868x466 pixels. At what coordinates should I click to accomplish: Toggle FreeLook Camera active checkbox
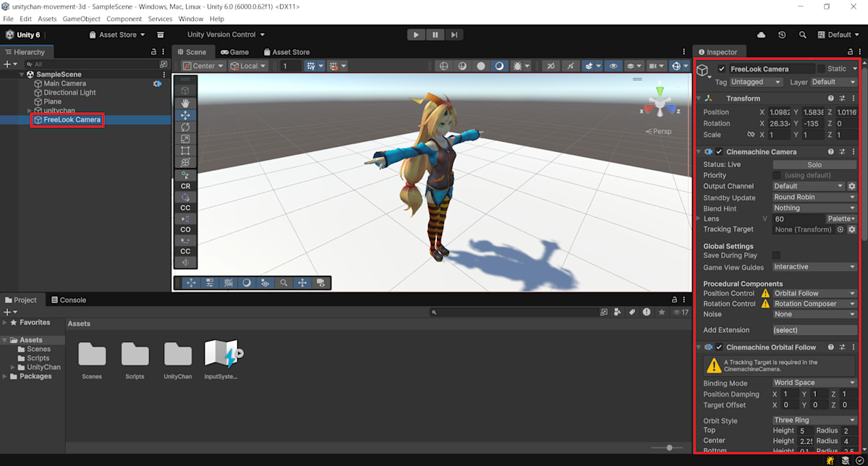722,69
